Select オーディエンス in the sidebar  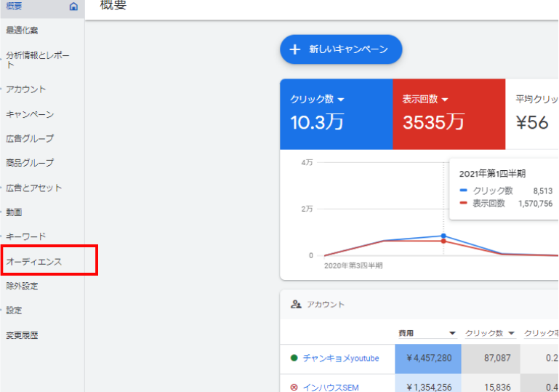click(34, 261)
